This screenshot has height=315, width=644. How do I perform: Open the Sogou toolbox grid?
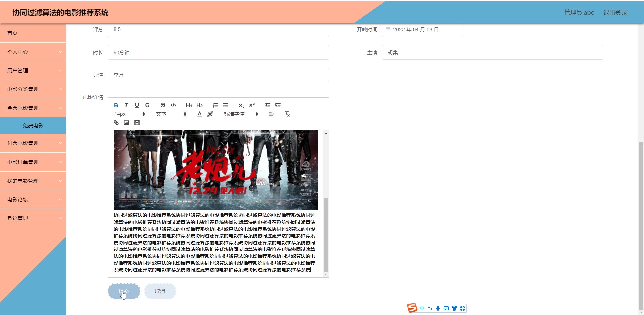click(x=462, y=308)
